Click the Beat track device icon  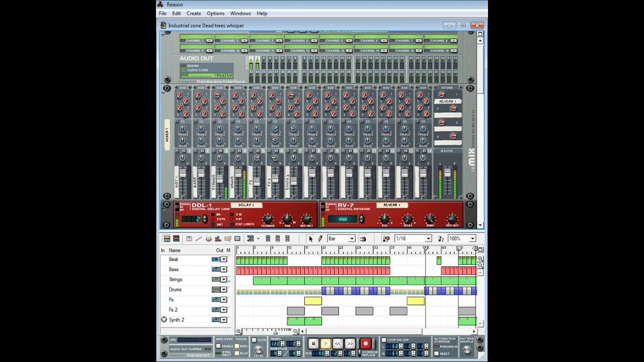(x=216, y=259)
